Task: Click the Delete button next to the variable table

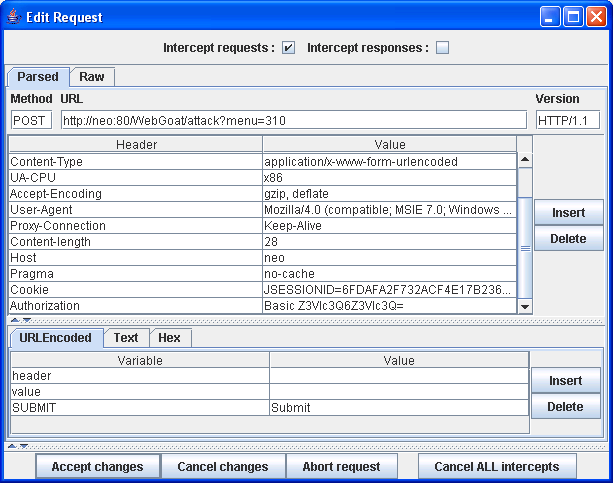Action: [x=565, y=407]
